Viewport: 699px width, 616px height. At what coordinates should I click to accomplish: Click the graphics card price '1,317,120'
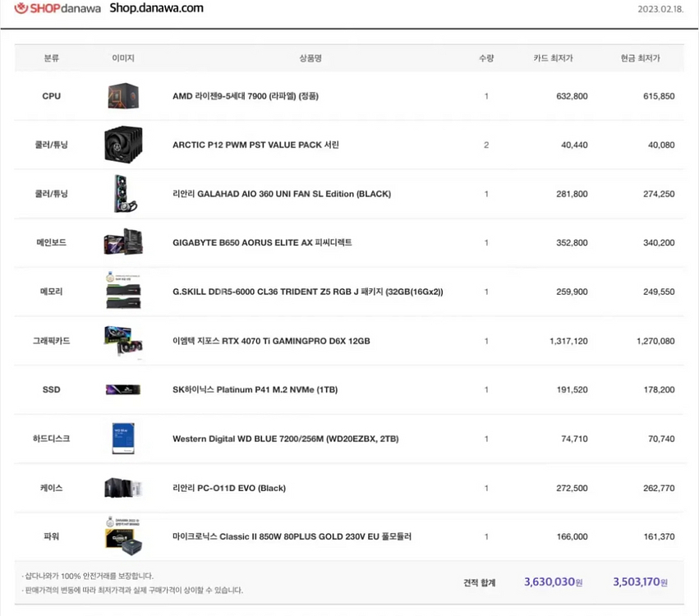pyautogui.click(x=568, y=341)
